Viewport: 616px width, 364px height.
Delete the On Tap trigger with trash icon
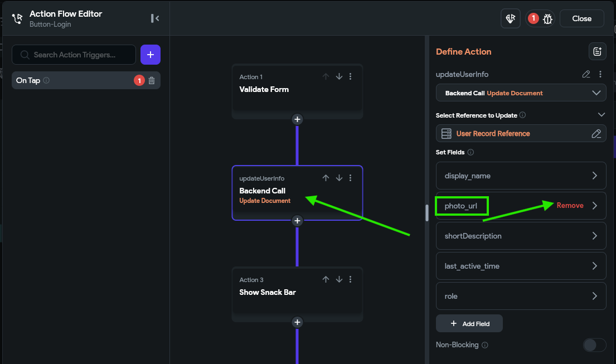152,80
